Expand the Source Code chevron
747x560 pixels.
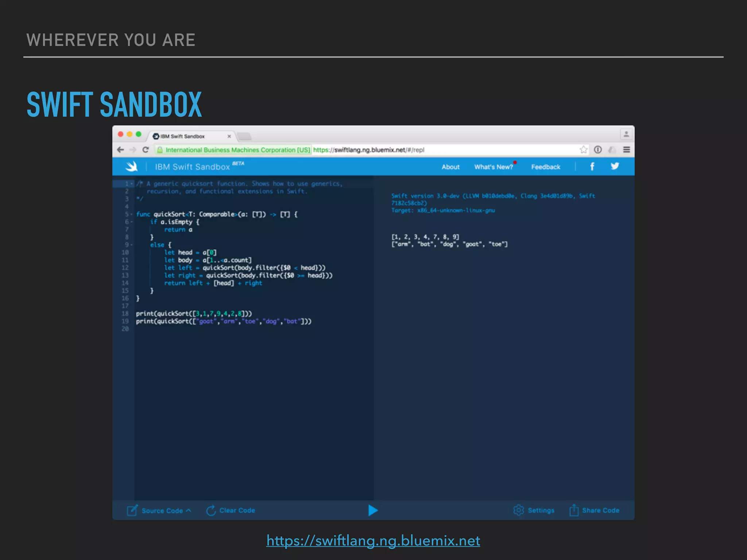click(x=189, y=510)
